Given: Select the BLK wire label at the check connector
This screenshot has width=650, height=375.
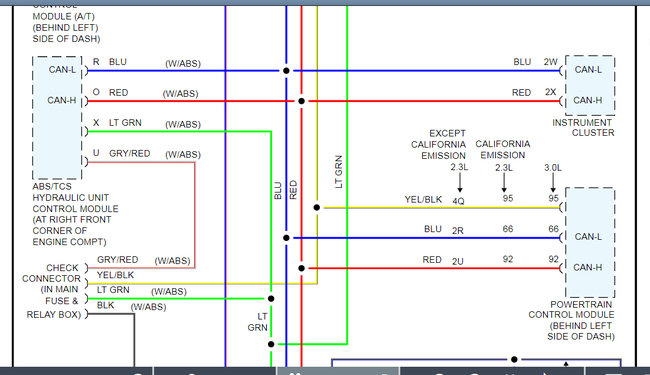Looking at the screenshot, I should tap(106, 305).
